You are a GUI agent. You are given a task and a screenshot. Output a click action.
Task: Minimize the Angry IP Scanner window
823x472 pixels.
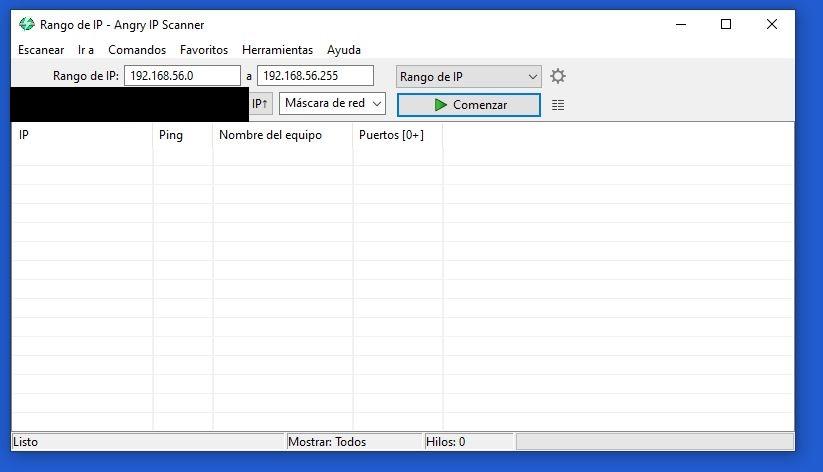tap(681, 24)
